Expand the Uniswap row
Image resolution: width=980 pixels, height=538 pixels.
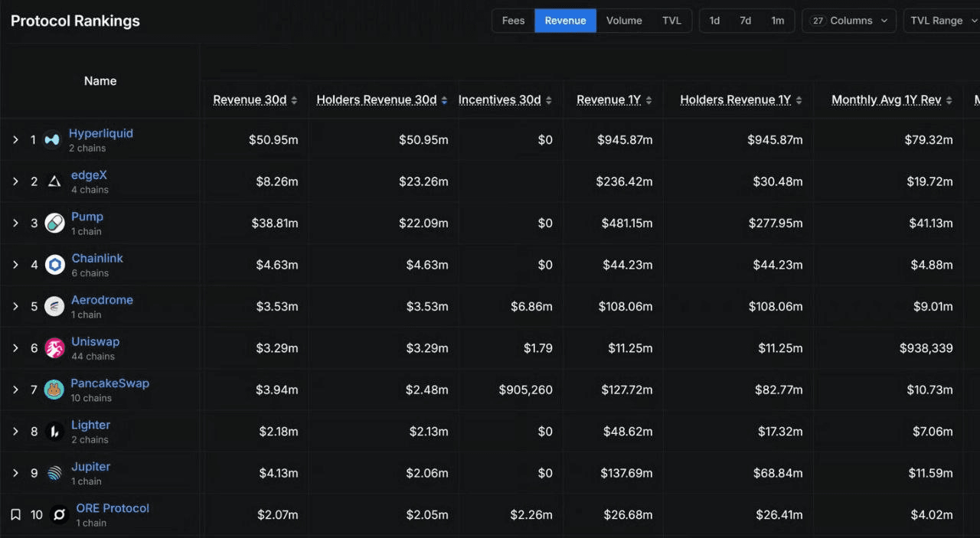pos(15,348)
